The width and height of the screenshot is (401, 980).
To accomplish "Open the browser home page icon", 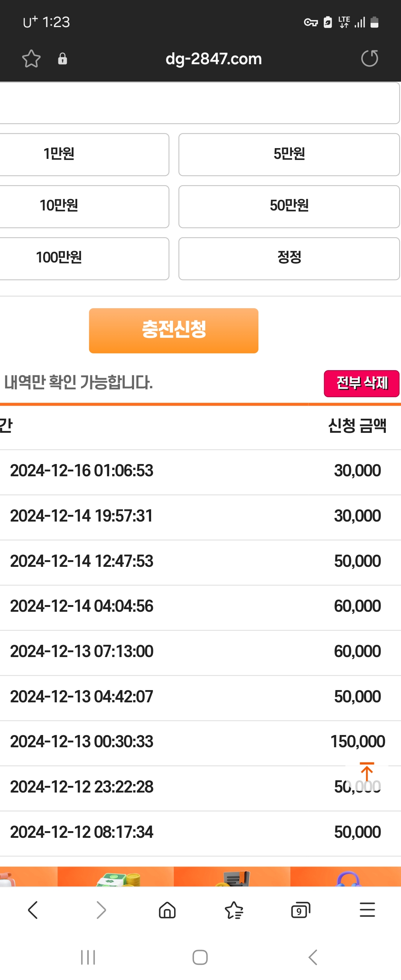I will 167,910.
